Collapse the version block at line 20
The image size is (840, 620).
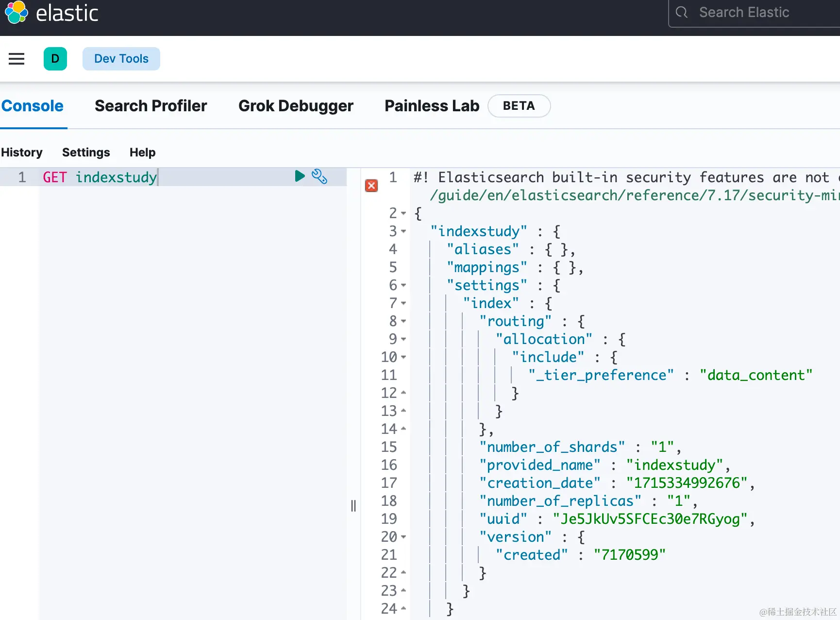point(403,537)
